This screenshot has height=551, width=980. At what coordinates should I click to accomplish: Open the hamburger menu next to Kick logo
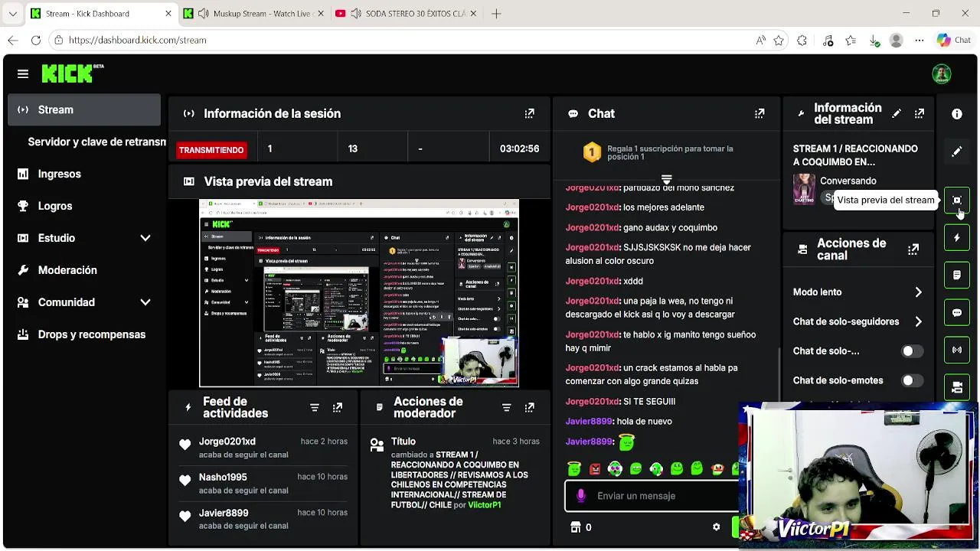click(23, 74)
